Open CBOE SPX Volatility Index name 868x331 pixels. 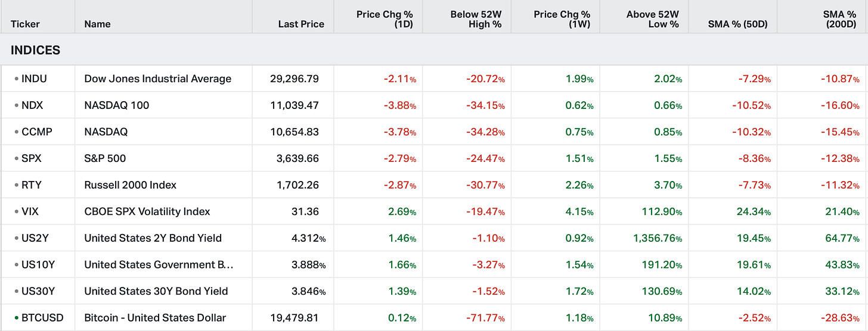147,211
